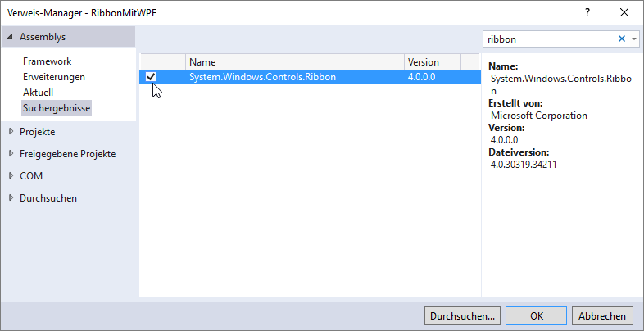Screen dimensions: 644x331
Task: Sort list by Version column header
Action: click(x=431, y=62)
